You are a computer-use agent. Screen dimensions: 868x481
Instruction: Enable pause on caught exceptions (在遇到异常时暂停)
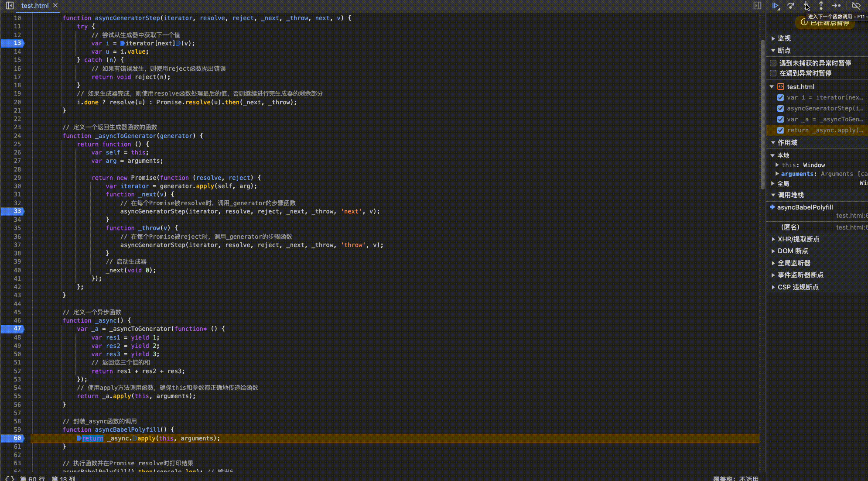(x=773, y=73)
